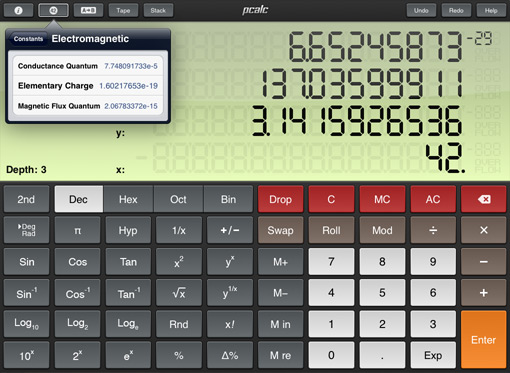This screenshot has height=373, width=510.
Task: Toggle Hyp hyperbolic mode
Action: point(128,230)
